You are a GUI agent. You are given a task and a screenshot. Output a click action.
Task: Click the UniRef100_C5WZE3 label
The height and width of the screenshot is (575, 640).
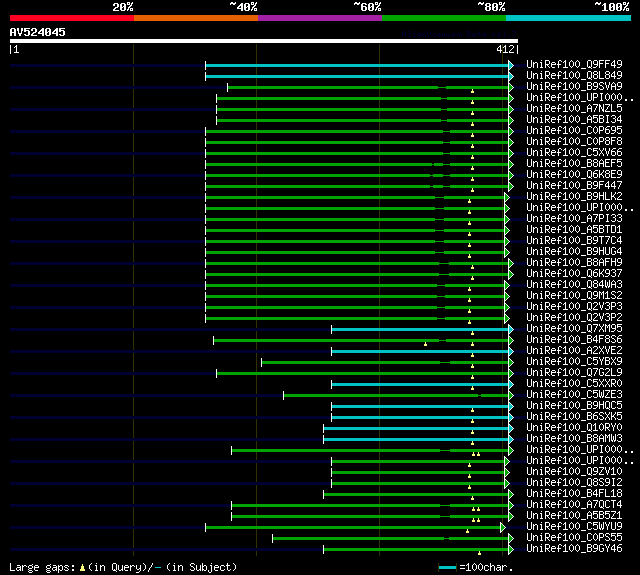click(574, 395)
